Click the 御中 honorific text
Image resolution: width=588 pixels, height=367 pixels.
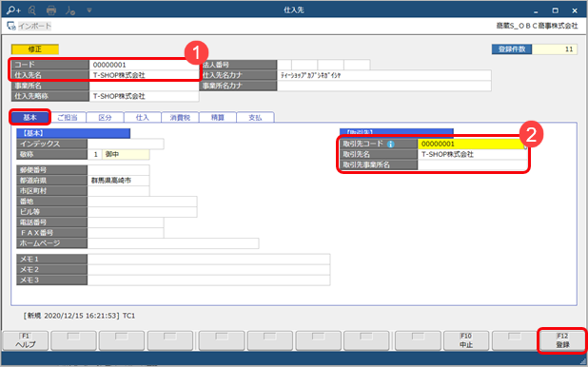[112, 154]
